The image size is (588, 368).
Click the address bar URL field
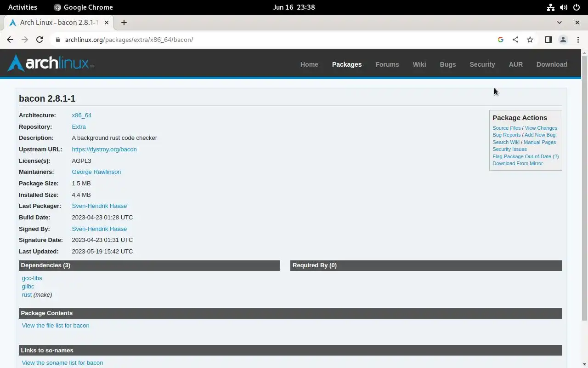click(276, 40)
